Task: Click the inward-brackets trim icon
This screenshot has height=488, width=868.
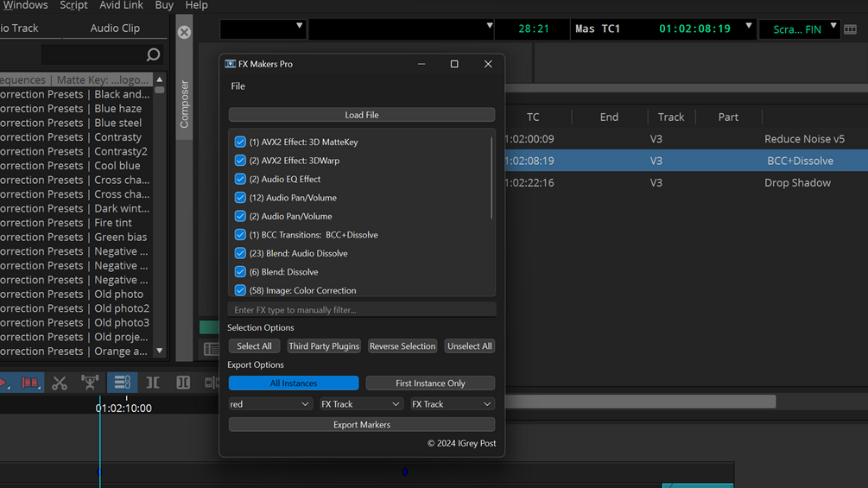Action: (153, 383)
